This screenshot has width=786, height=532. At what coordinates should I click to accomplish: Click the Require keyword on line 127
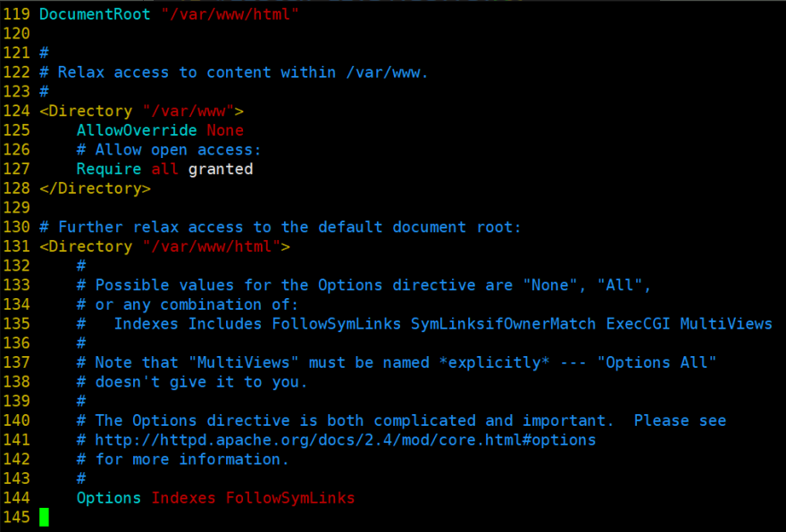tap(109, 170)
